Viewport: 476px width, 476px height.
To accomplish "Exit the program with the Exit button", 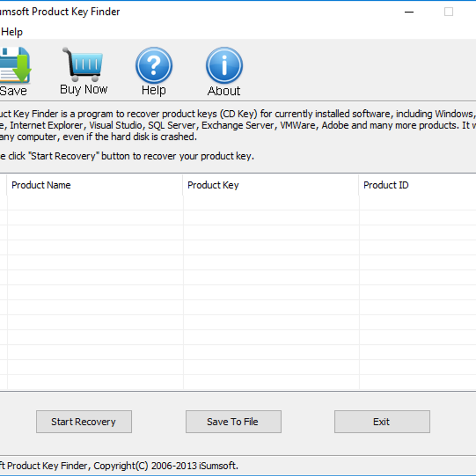I will [x=382, y=422].
